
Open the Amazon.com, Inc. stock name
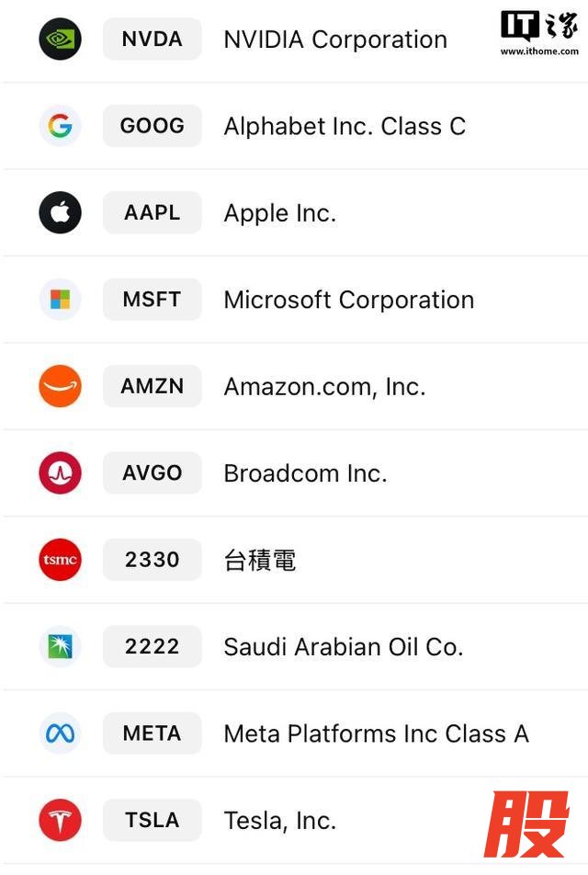(x=324, y=387)
